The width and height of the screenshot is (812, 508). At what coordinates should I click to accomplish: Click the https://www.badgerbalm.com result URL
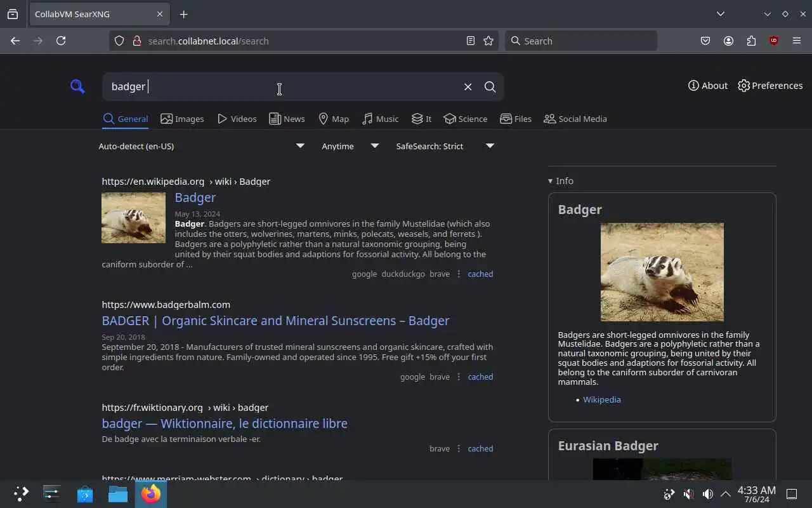(166, 305)
